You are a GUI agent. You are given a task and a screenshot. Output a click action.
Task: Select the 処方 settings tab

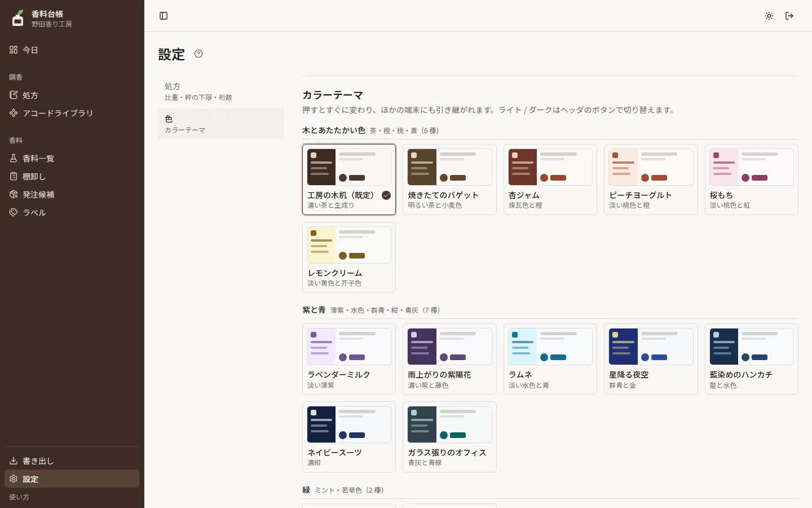click(221, 91)
